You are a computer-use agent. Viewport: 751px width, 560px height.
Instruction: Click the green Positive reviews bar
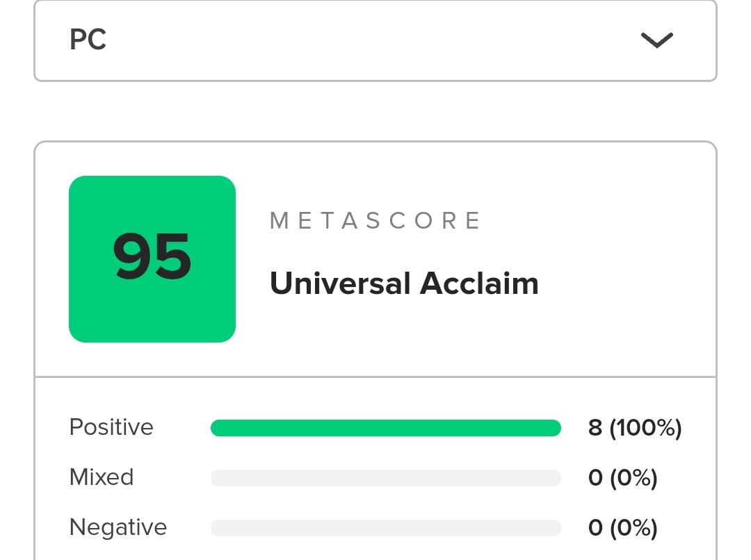click(x=385, y=428)
